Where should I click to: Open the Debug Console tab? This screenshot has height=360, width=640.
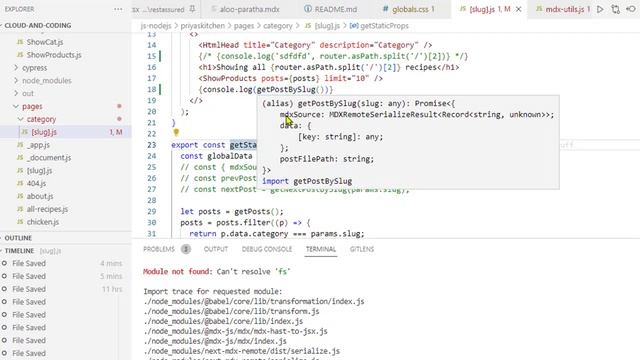(267, 249)
